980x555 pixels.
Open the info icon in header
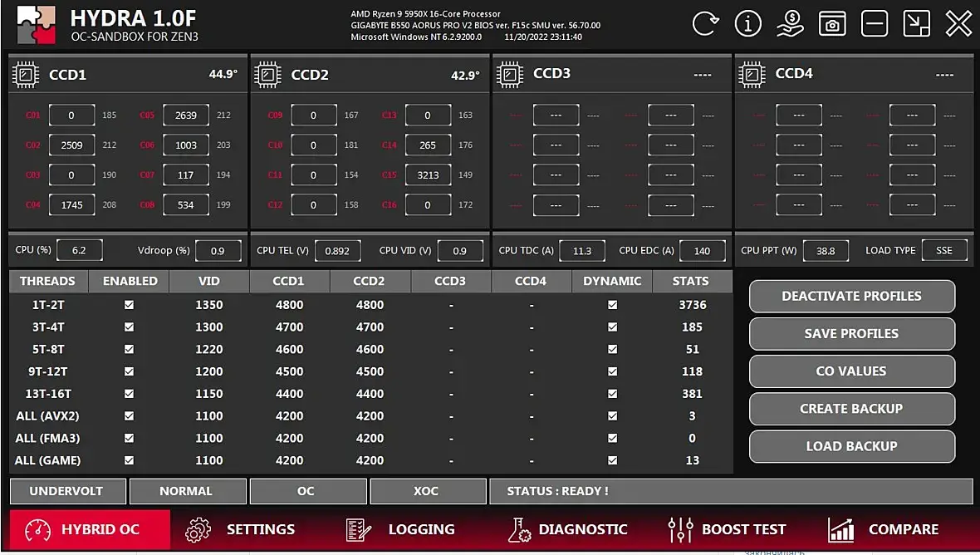pyautogui.click(x=748, y=24)
